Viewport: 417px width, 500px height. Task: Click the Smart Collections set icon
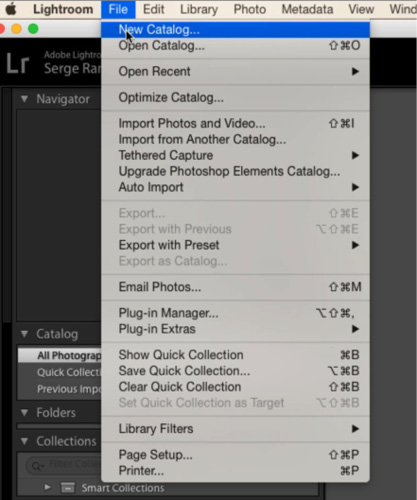[68, 488]
